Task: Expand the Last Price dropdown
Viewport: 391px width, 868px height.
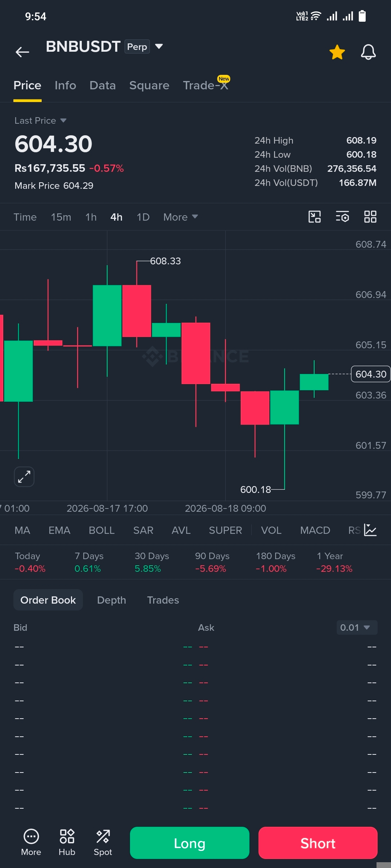Action: pos(40,120)
